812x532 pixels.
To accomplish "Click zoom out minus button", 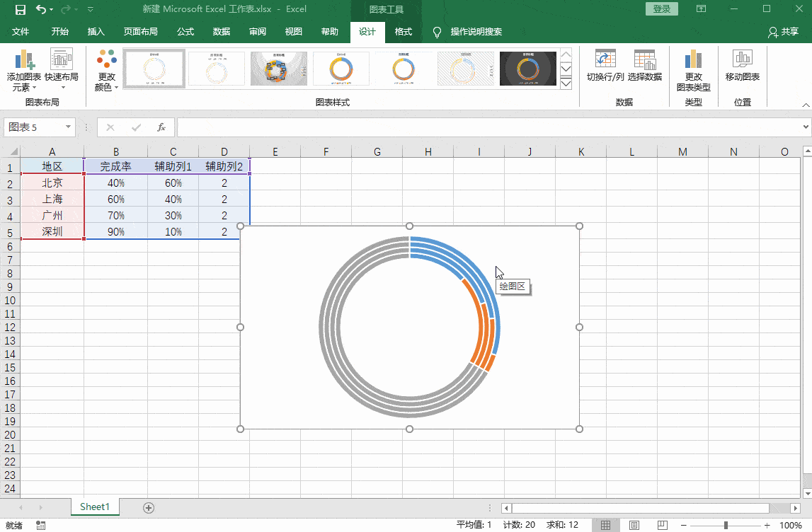I will (x=684, y=525).
